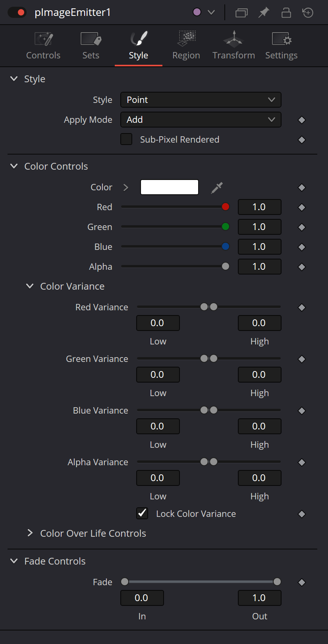Click the Alpha value field
The height and width of the screenshot is (644, 328).
(x=260, y=267)
